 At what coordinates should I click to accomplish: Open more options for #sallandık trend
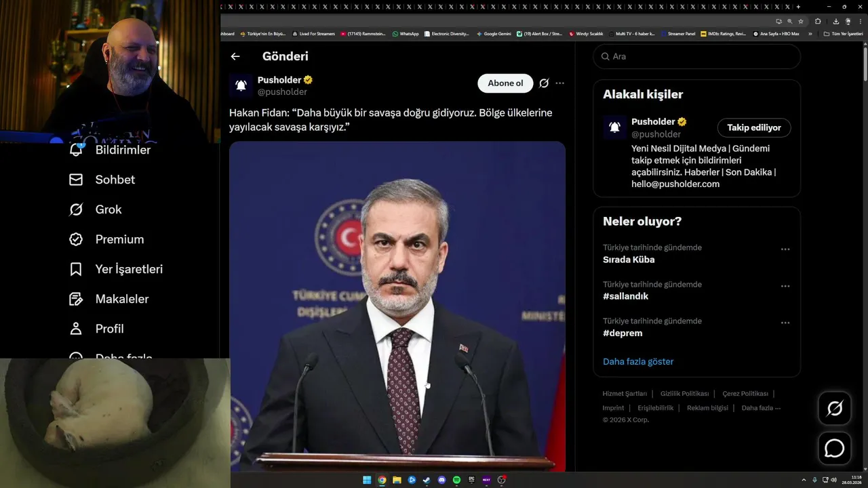(x=785, y=286)
